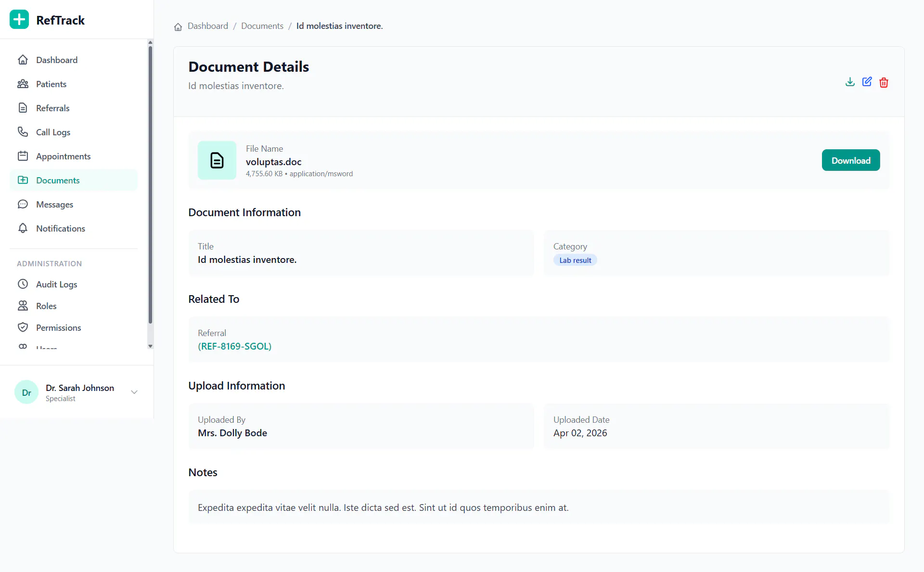924x572 pixels.
Task: Open Roles in administration section
Action: (74, 306)
